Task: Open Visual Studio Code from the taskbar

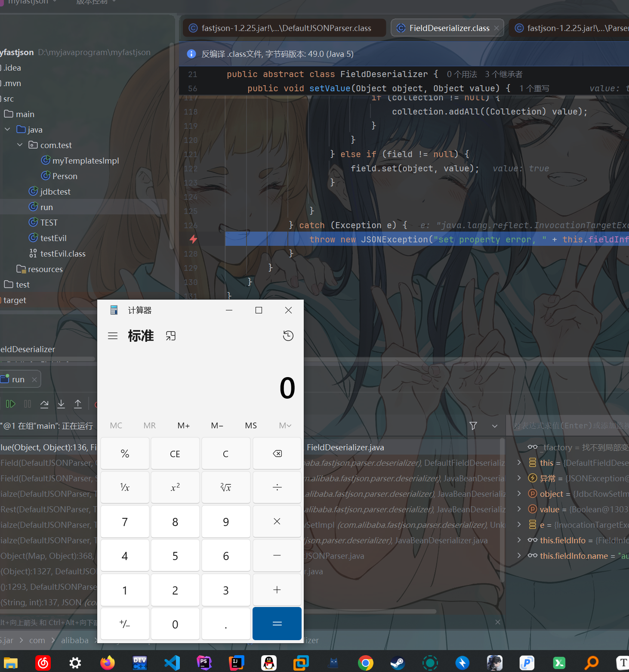Action: click(172, 663)
